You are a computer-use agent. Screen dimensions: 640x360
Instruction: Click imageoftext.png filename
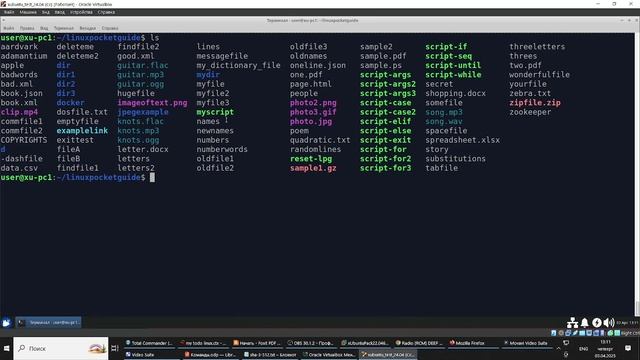point(152,103)
